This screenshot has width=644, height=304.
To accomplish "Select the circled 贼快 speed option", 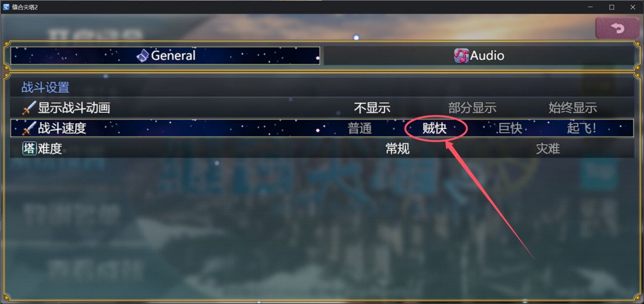I will 435,128.
